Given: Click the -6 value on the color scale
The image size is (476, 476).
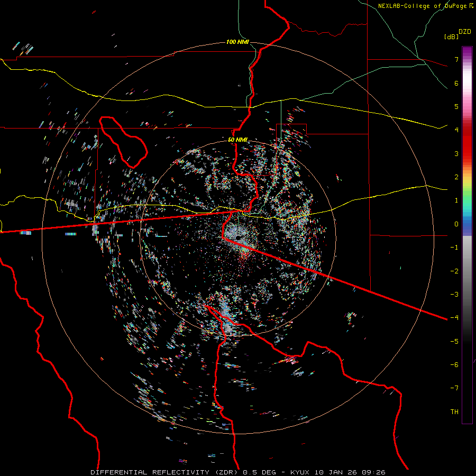Looking at the screenshot, I should click(x=454, y=365).
